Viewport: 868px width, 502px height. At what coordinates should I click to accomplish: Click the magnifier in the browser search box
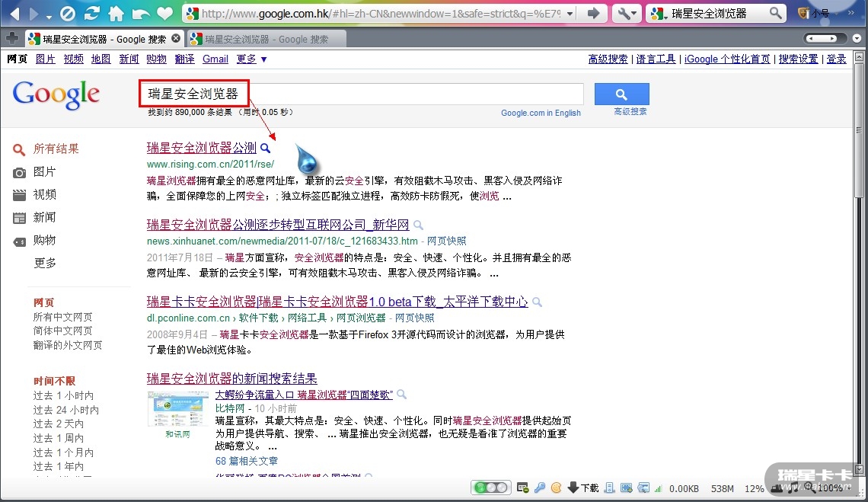[x=776, y=13]
